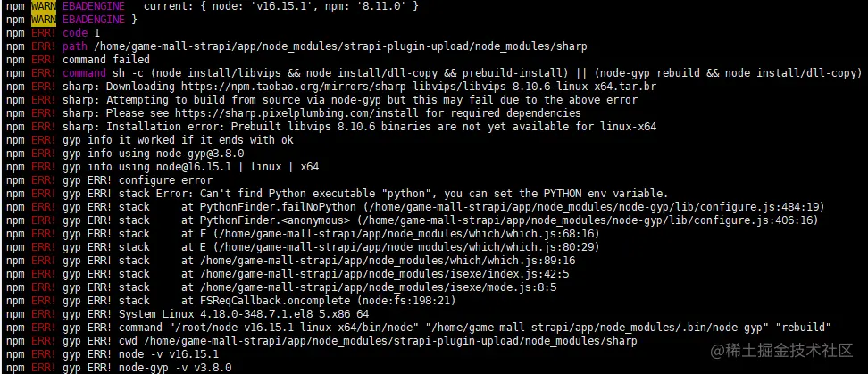
Task: Click the yellow WARN label on first line
Action: pos(43,6)
